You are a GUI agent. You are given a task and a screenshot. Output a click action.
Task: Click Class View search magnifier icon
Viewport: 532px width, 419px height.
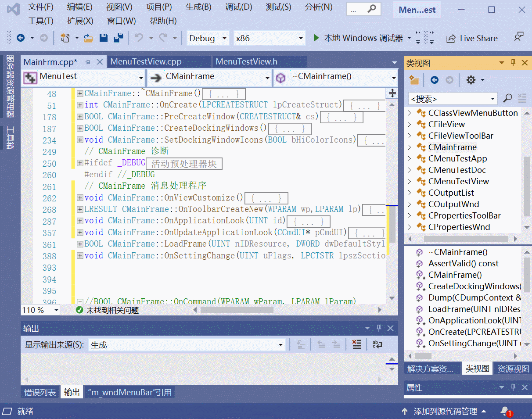[507, 98]
